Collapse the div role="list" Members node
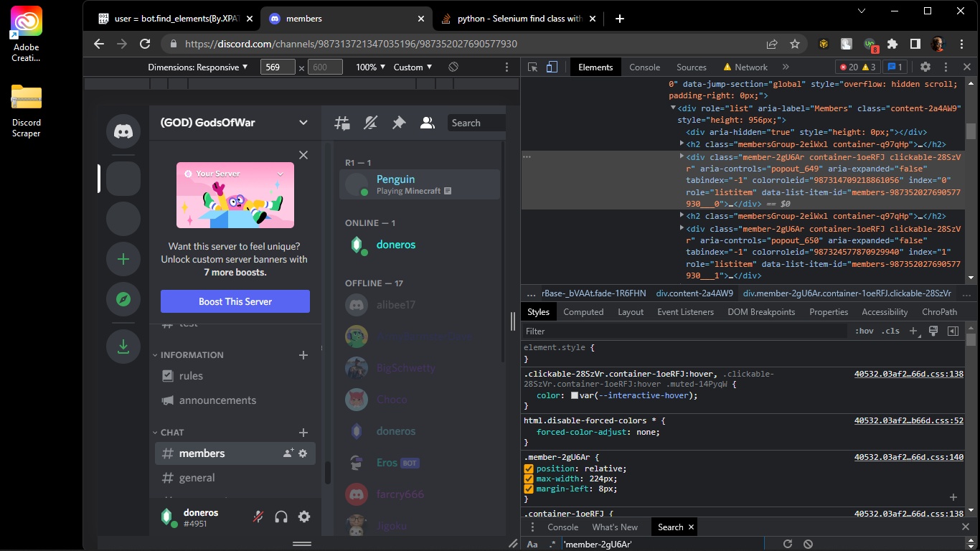 coord(673,108)
